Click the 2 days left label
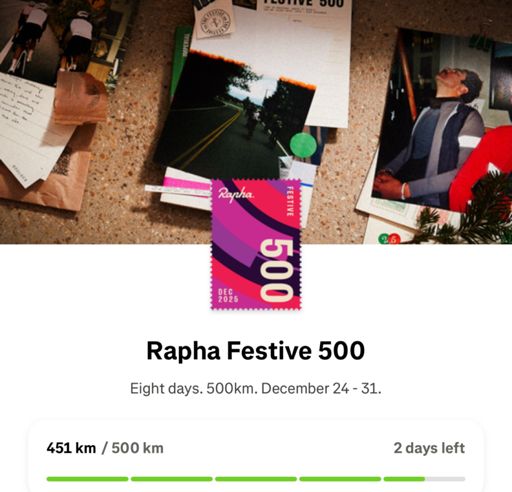 [x=429, y=448]
